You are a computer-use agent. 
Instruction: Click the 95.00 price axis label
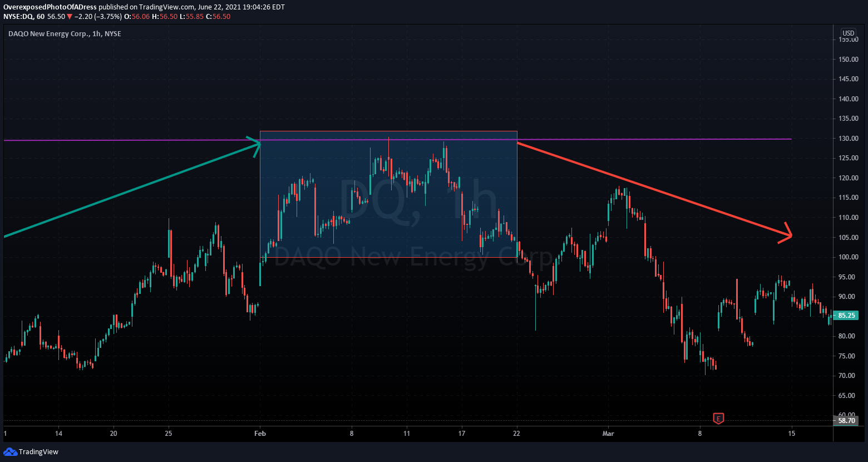pos(848,277)
